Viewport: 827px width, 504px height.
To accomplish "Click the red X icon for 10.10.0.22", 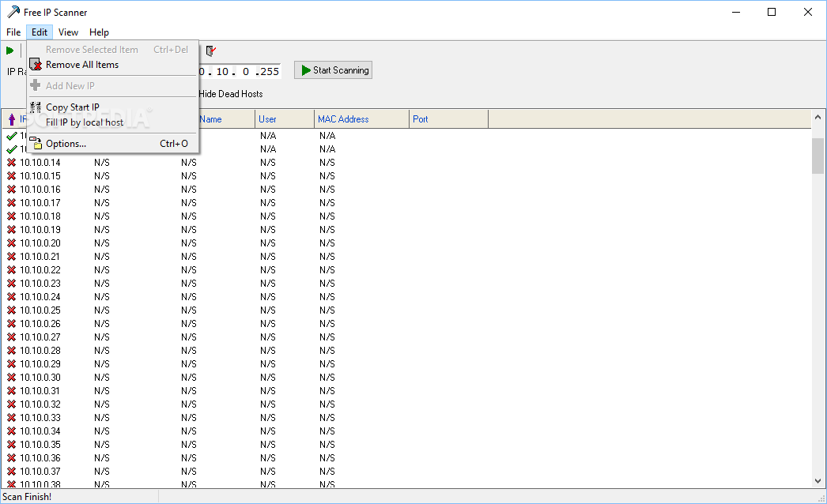I will click(x=11, y=270).
